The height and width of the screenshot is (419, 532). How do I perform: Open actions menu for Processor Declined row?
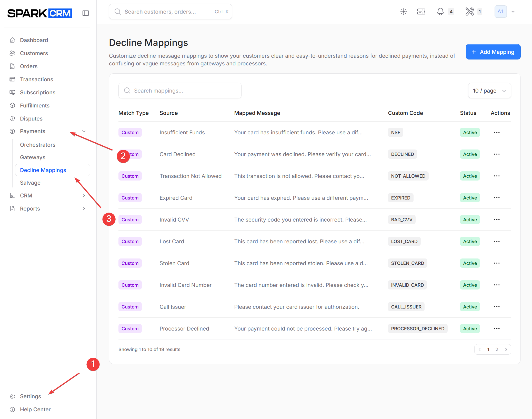(x=497, y=328)
